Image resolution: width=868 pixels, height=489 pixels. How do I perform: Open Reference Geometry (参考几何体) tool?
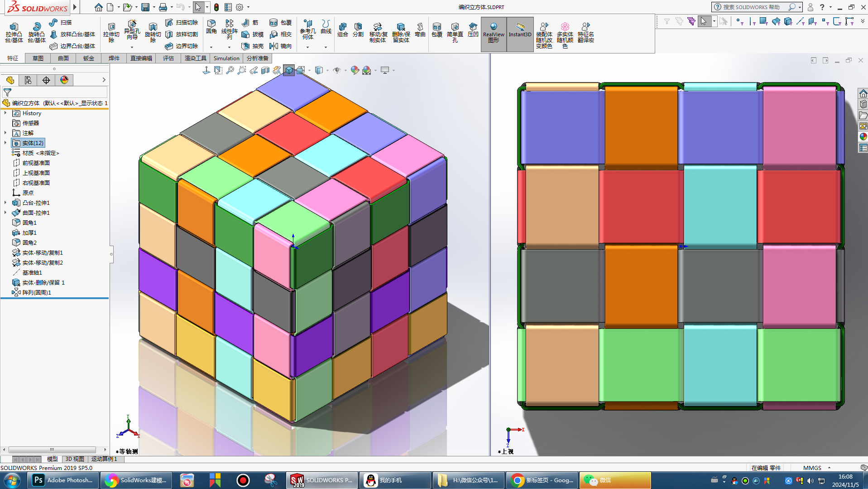pos(308,29)
